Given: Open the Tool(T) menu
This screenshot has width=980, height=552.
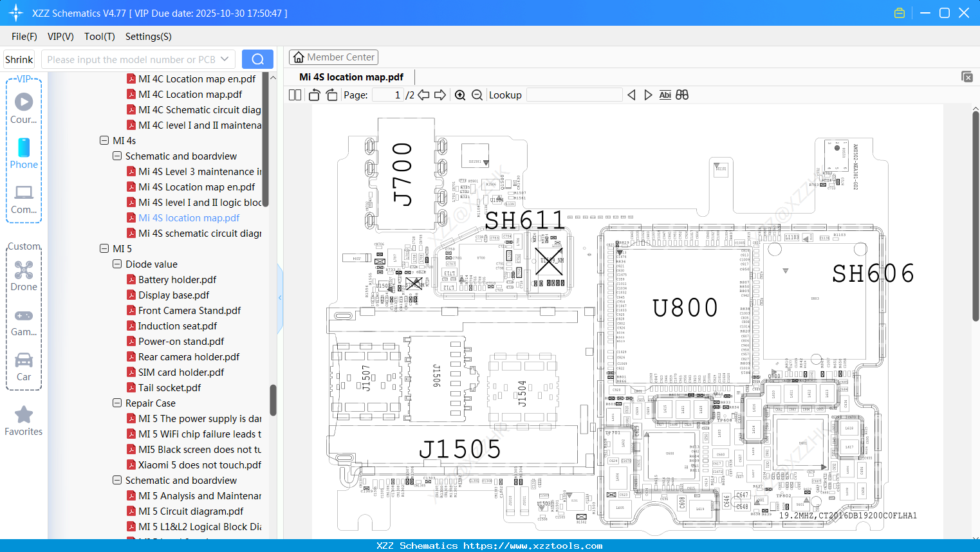Looking at the screenshot, I should [99, 37].
